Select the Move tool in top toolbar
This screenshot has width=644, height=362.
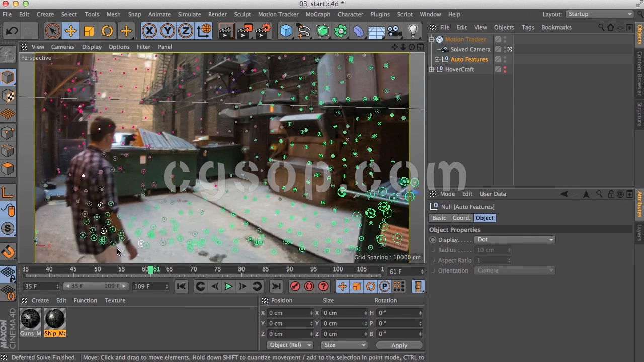click(x=70, y=31)
